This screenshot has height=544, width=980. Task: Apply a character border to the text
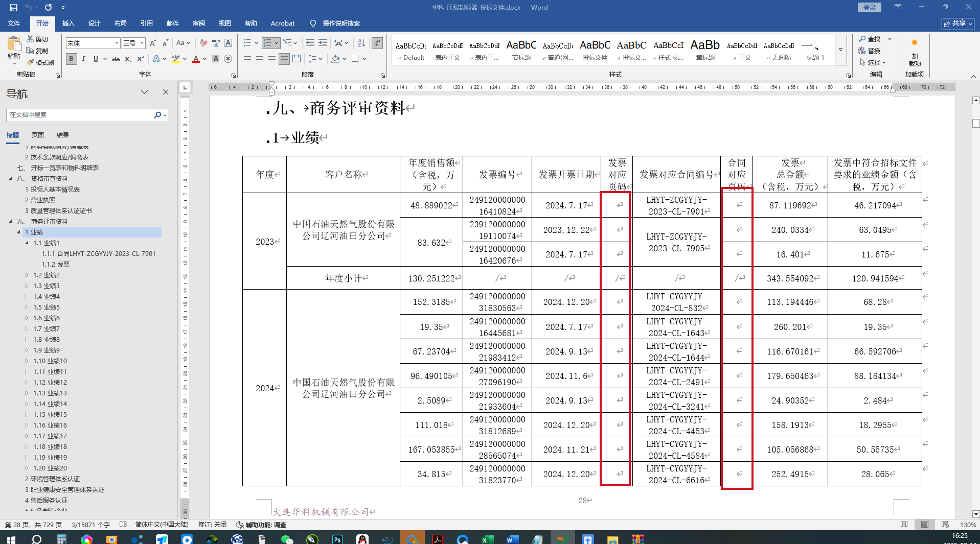(x=228, y=43)
